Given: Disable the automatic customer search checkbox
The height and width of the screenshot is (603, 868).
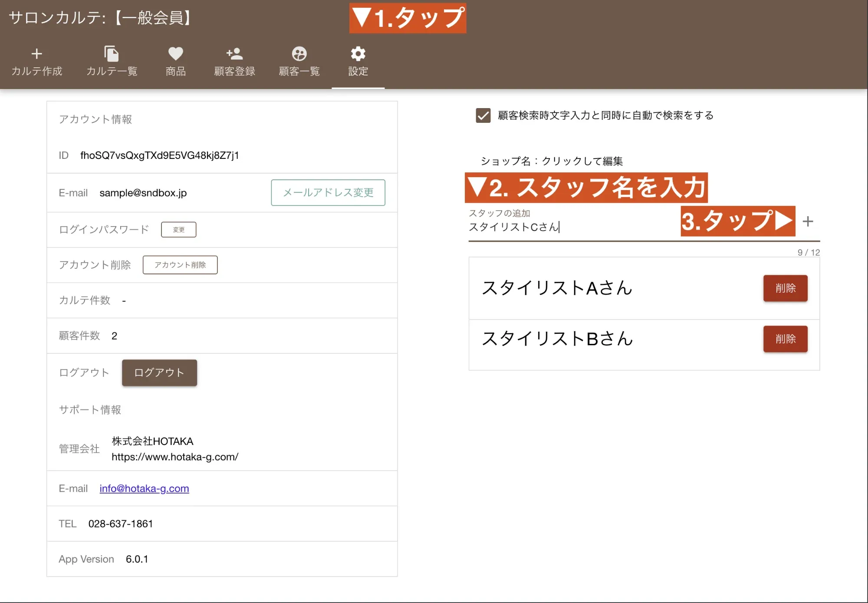Looking at the screenshot, I should (x=483, y=115).
